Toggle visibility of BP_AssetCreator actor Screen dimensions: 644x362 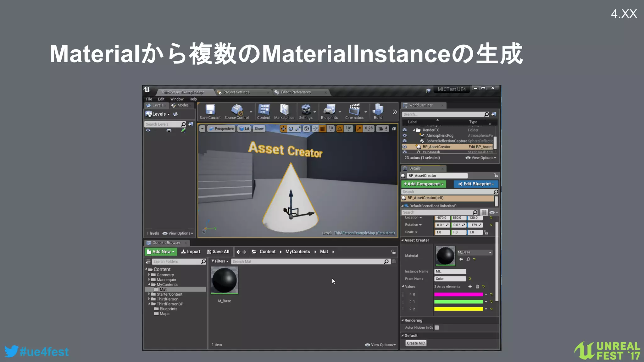coord(405,147)
